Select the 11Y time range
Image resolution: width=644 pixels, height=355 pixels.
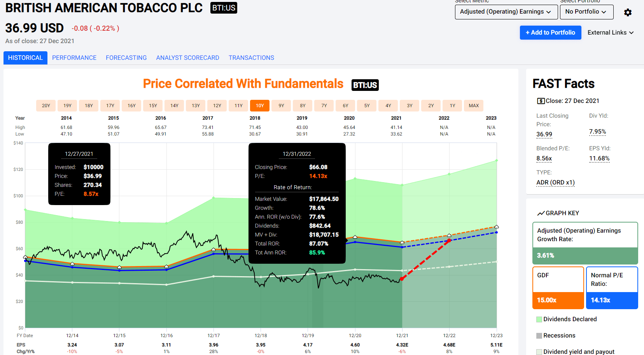(x=238, y=106)
